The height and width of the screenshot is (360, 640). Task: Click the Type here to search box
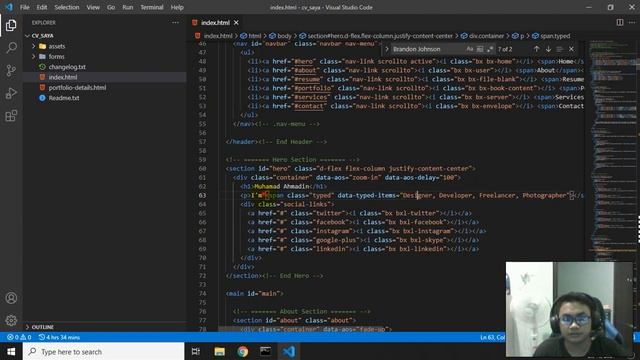104,351
